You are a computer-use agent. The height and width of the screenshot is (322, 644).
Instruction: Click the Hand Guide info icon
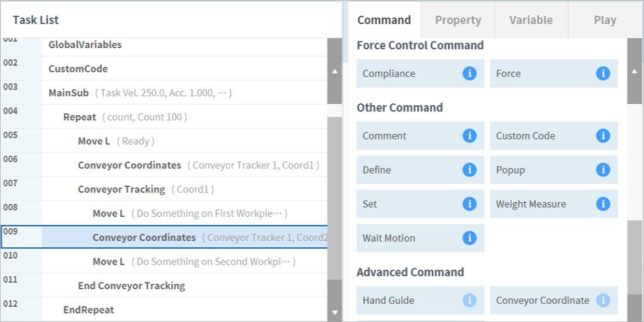point(469,300)
